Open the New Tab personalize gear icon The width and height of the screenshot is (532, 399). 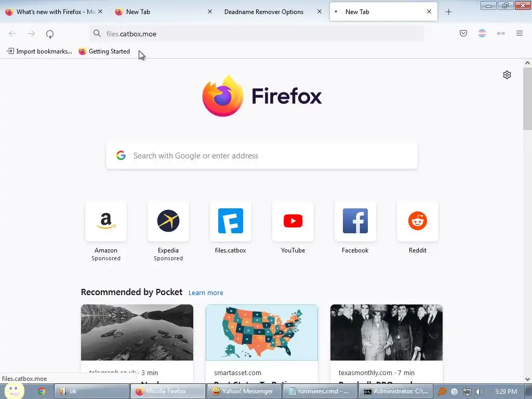click(507, 75)
